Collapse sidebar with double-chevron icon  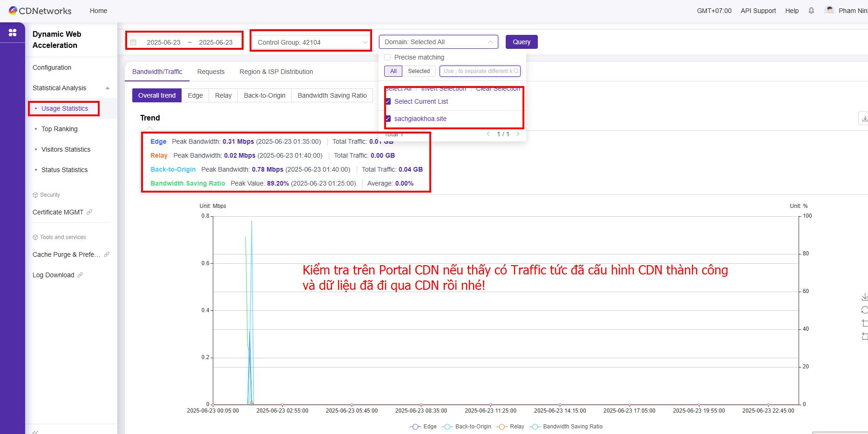coord(35,431)
